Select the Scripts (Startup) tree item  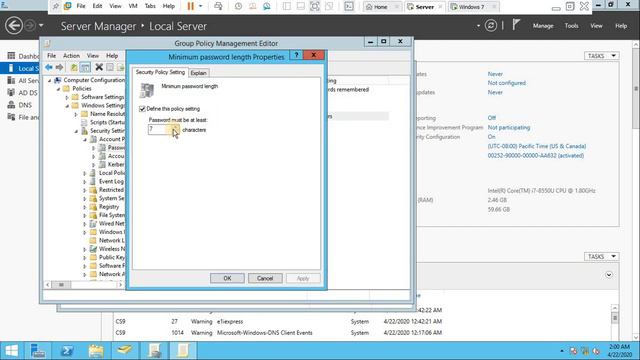point(107,122)
